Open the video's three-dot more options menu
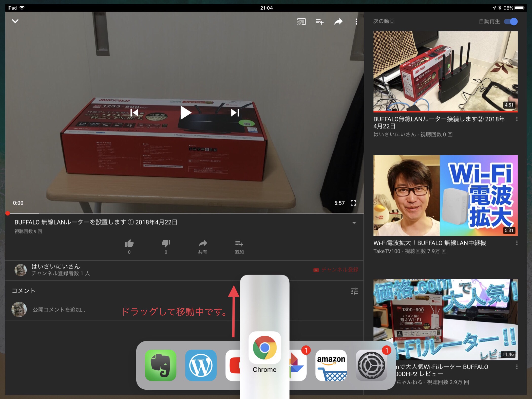The image size is (532, 399). (x=356, y=22)
